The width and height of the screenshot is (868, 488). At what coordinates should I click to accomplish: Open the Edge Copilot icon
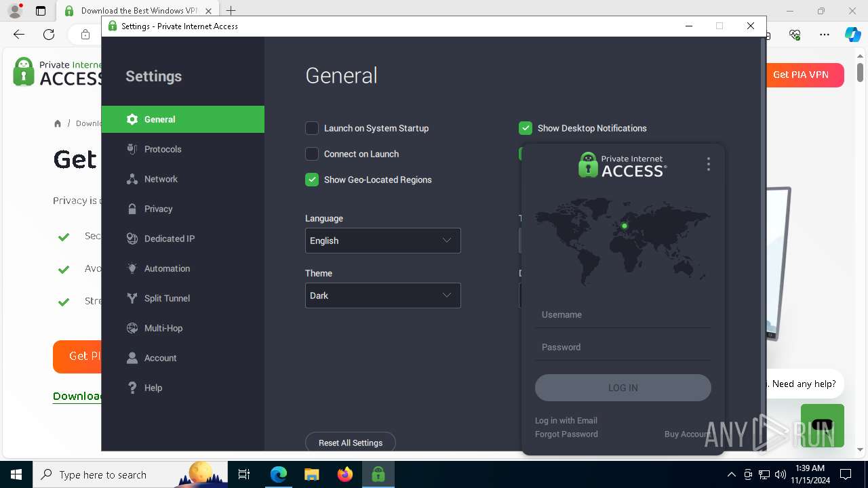(852, 35)
